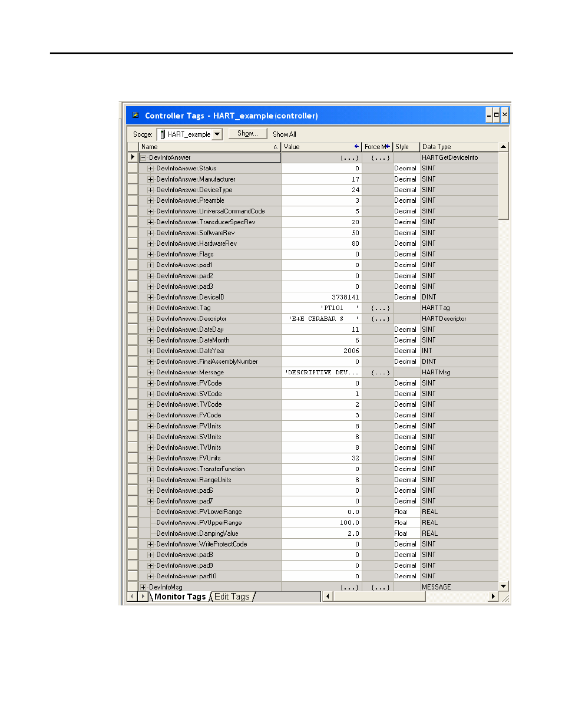Image resolution: width=562 pixels, height=728 pixels.
Task: Click the tab scroll right arrow
Action: [143, 597]
